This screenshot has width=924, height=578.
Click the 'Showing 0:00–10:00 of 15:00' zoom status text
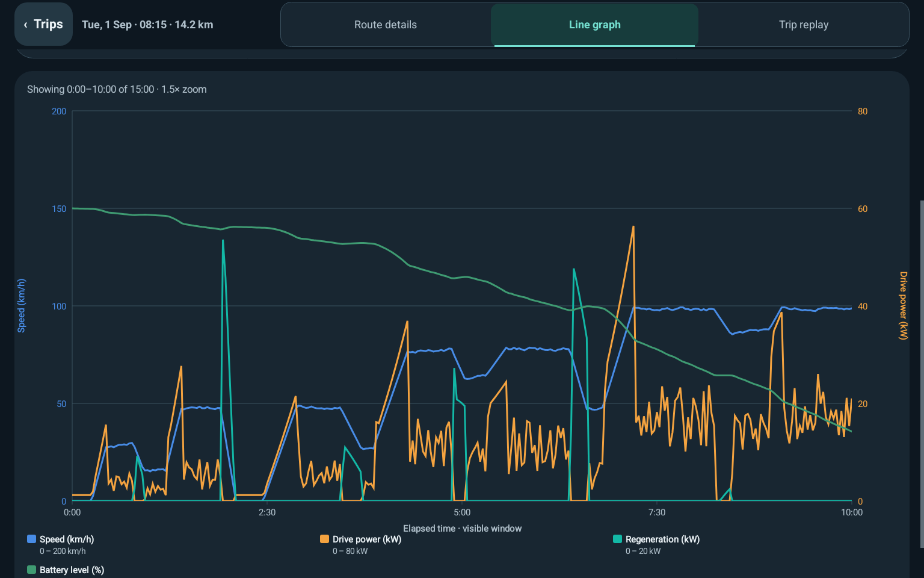pos(117,89)
